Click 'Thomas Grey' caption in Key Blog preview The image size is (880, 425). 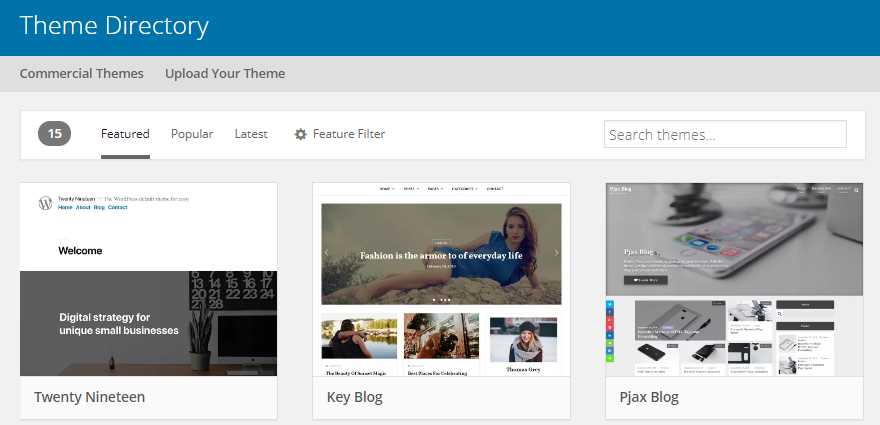click(524, 369)
